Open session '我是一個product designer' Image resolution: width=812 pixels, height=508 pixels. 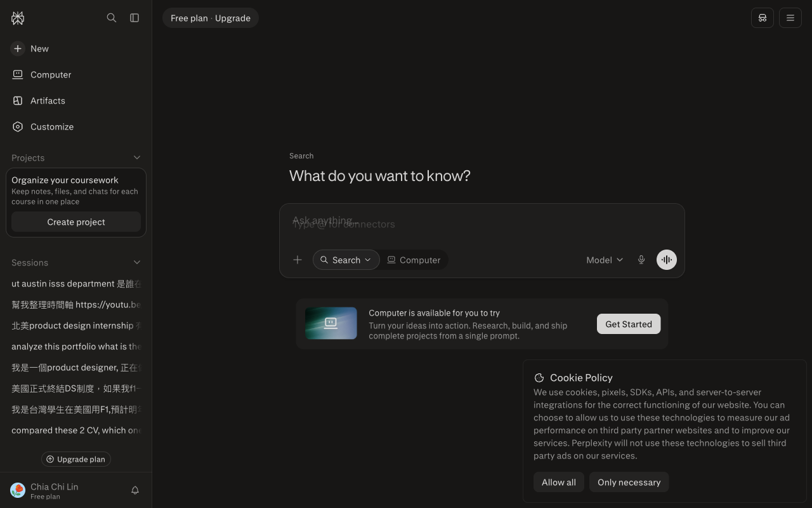click(76, 368)
